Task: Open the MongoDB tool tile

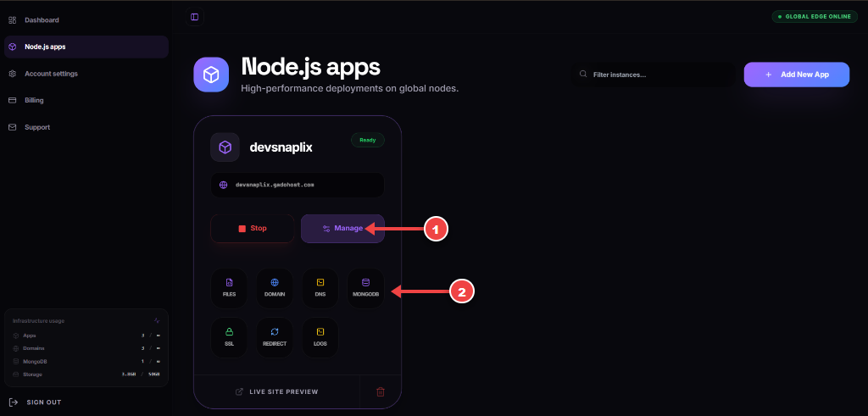Action: (365, 288)
